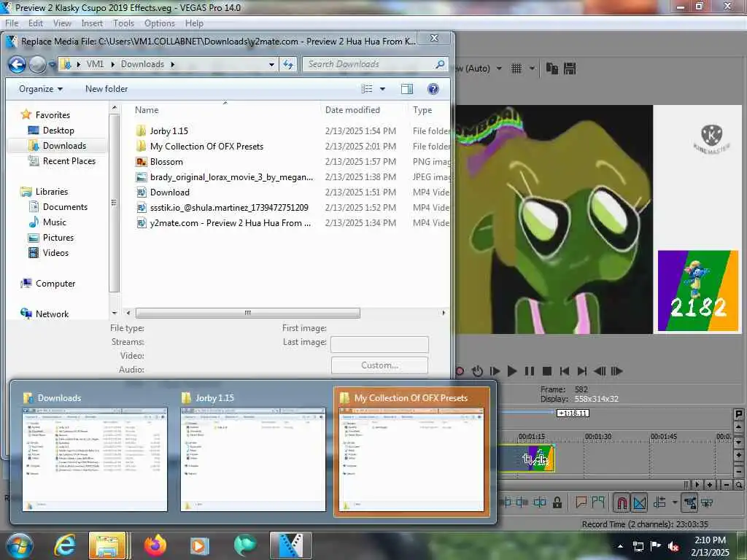The image size is (747, 560).
Task: Click the Next Frame transport icon
Action: (x=616, y=371)
